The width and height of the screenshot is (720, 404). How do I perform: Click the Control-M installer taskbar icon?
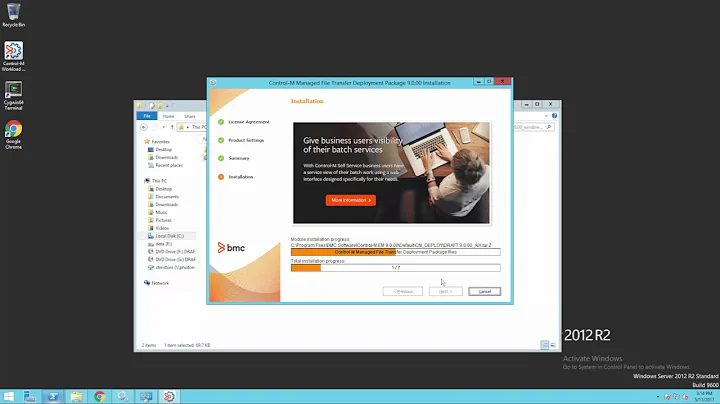point(169,396)
